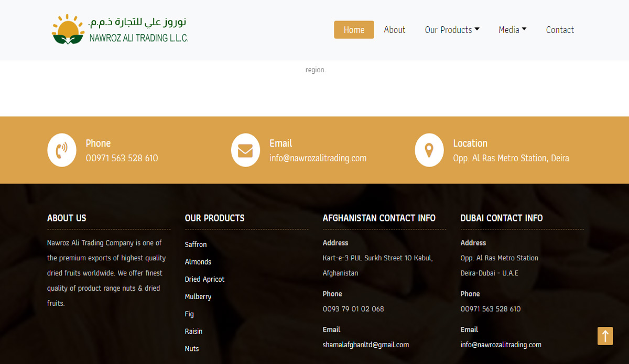Click the location pin circle icon
Image resolution: width=629 pixels, height=364 pixels.
(429, 150)
